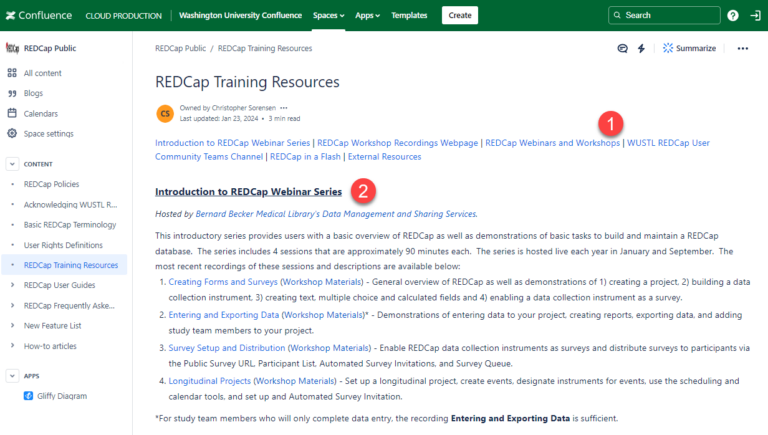
Task: Open the help question mark icon
Action: [x=733, y=15]
